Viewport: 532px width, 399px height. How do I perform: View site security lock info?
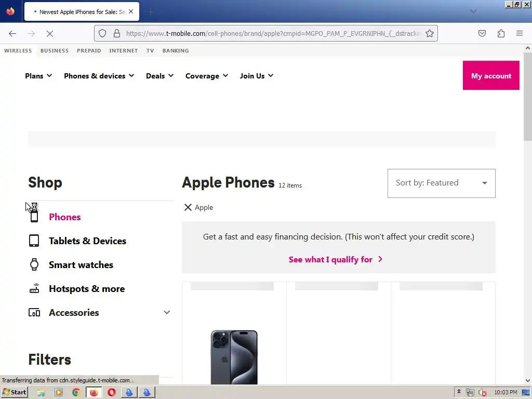pos(117,33)
